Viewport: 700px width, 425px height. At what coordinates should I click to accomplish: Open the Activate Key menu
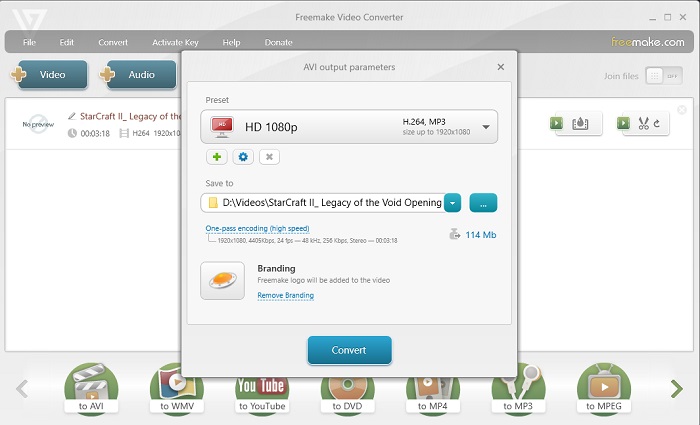click(x=175, y=42)
